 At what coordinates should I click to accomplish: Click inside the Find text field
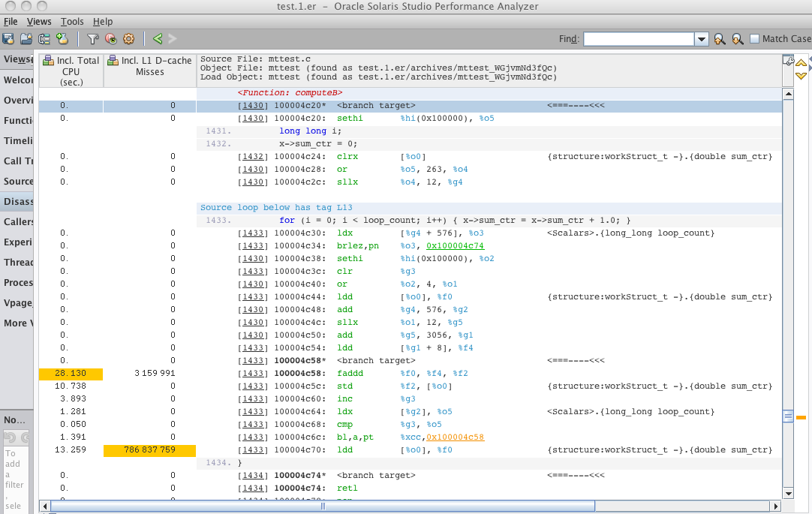click(x=639, y=39)
